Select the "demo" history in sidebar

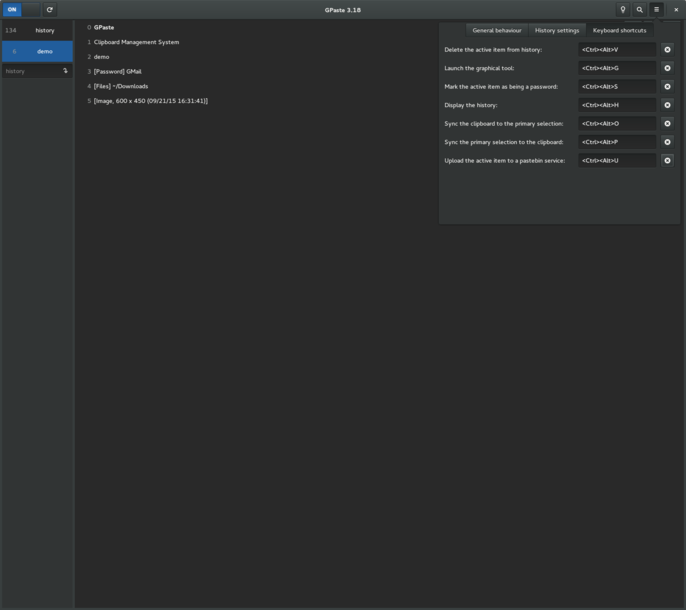coord(37,51)
